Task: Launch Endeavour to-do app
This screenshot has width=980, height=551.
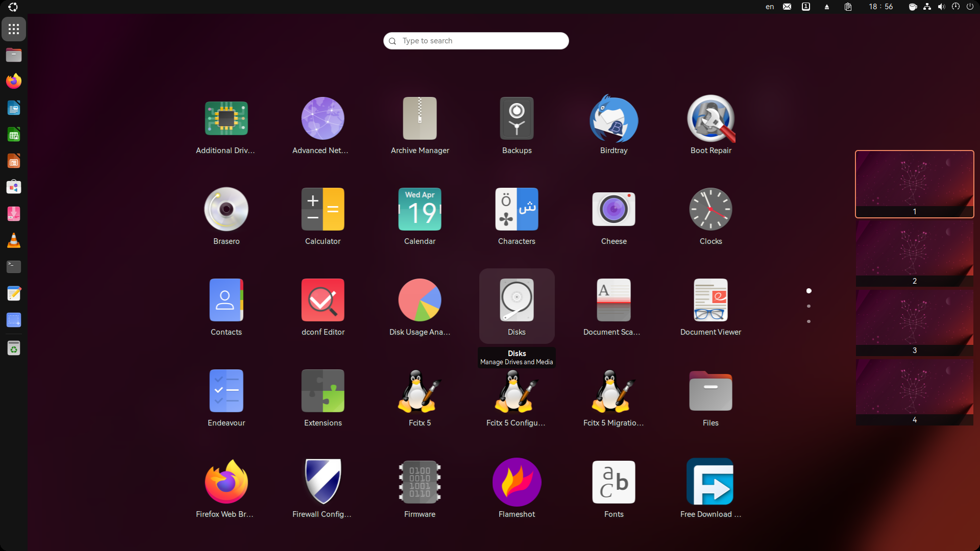Action: (x=226, y=398)
